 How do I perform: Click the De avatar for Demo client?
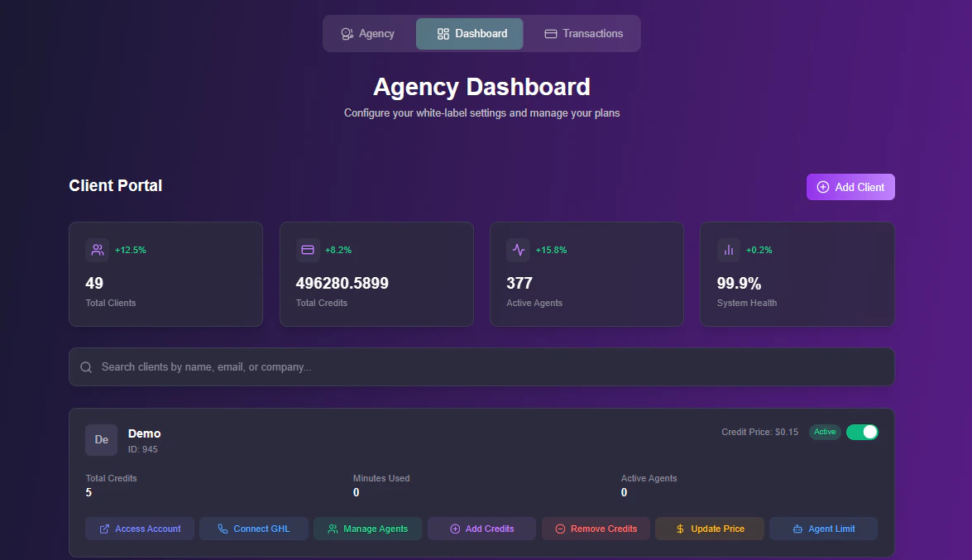(x=101, y=440)
